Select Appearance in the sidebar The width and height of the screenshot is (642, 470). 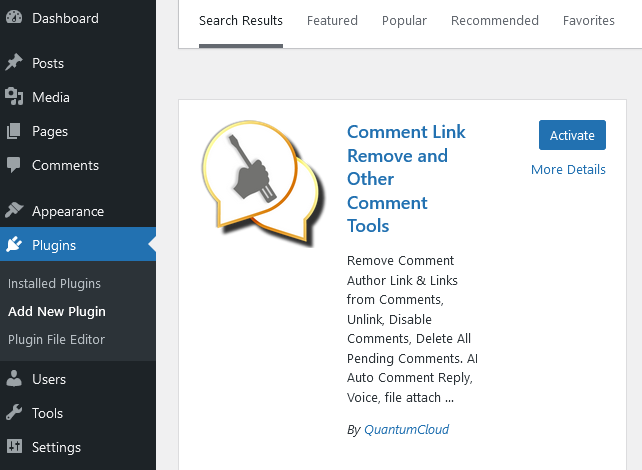pos(68,211)
